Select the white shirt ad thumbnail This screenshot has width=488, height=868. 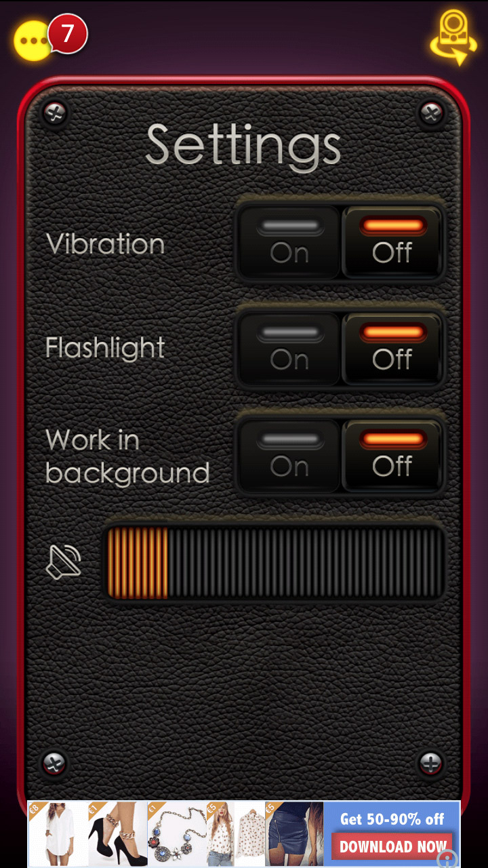58,834
